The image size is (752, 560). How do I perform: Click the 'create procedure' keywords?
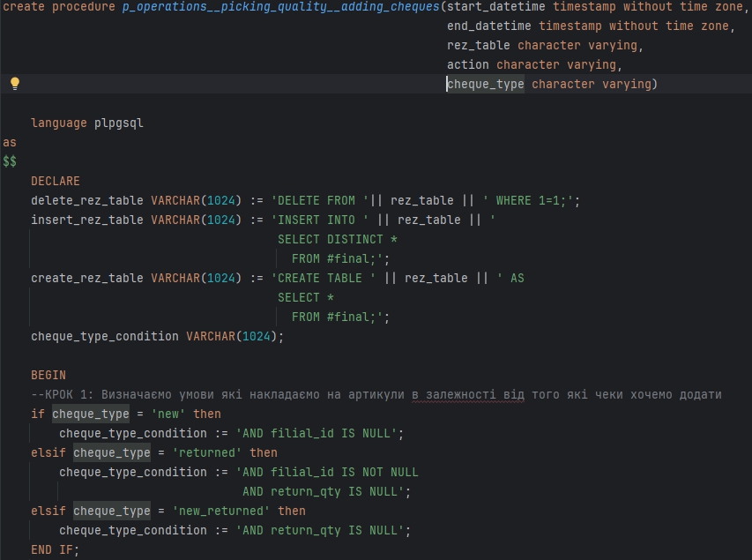pyautogui.click(x=59, y=7)
